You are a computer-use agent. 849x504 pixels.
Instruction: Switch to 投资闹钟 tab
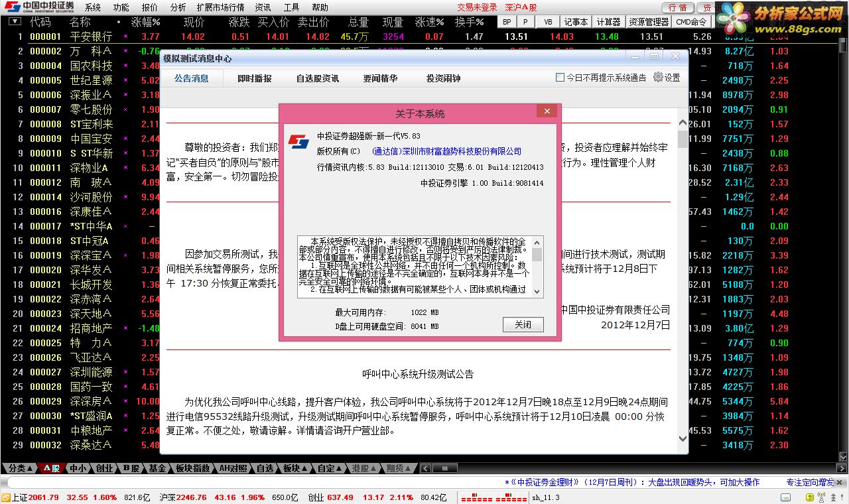(443, 78)
